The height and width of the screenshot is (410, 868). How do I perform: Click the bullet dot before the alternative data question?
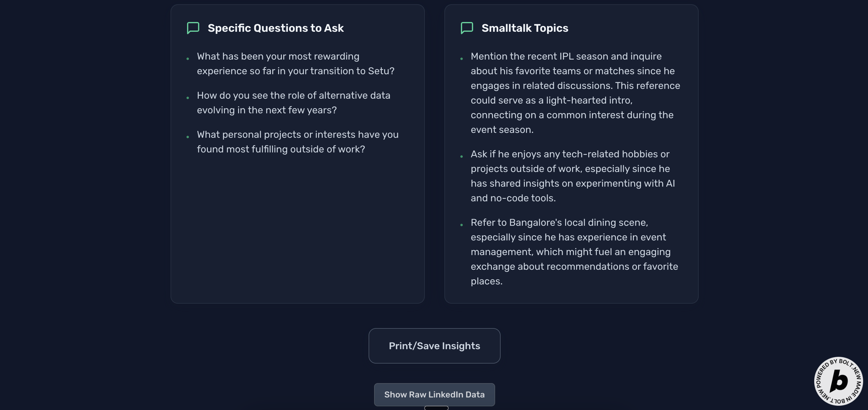tap(188, 98)
